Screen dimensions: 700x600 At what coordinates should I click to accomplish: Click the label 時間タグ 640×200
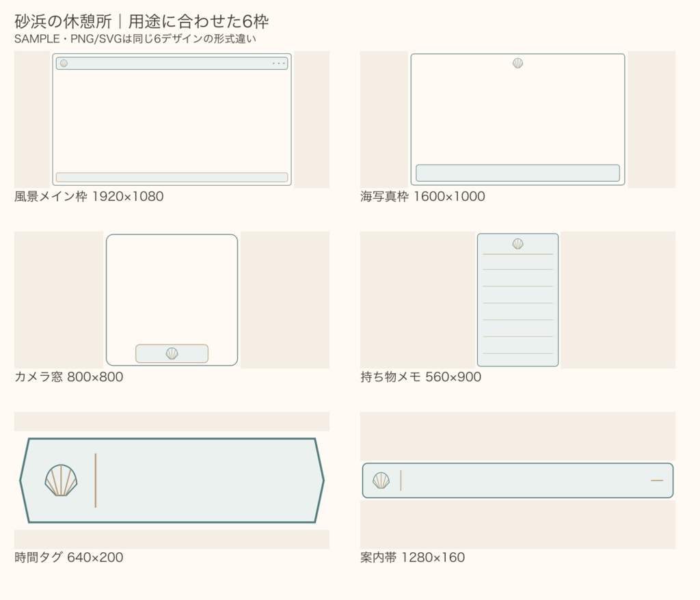69,557
